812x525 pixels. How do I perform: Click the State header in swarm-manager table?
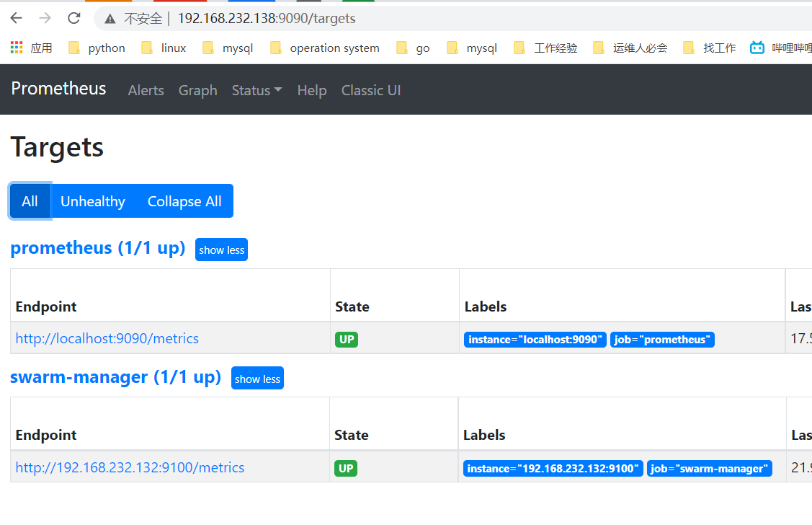click(x=352, y=436)
